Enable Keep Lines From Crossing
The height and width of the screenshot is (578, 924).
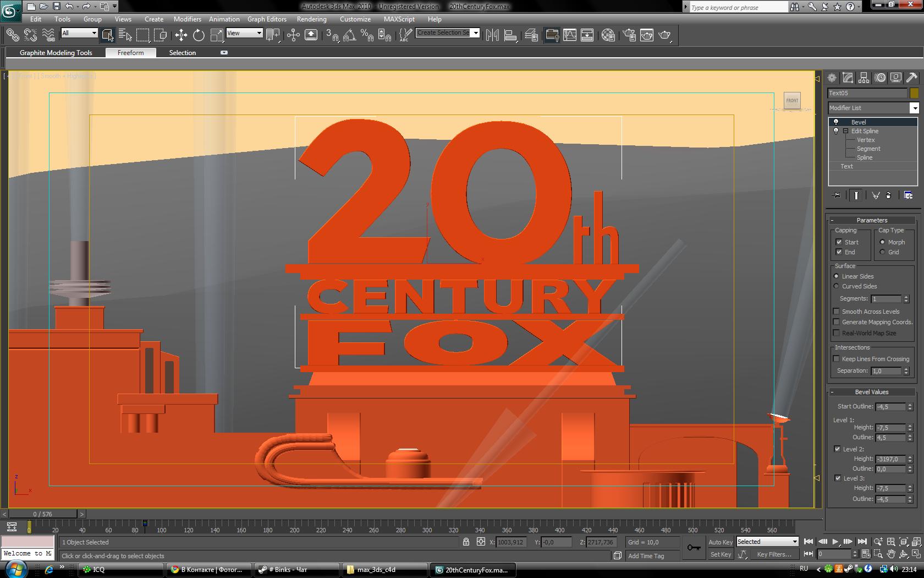click(837, 359)
